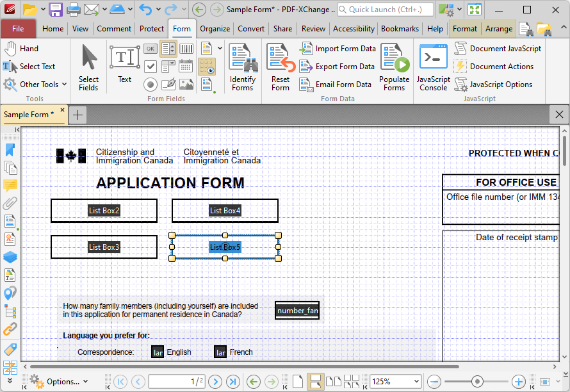Expand the Undo history dropdown arrow
Image resolution: width=570 pixels, height=392 pixels.
pos(158,10)
